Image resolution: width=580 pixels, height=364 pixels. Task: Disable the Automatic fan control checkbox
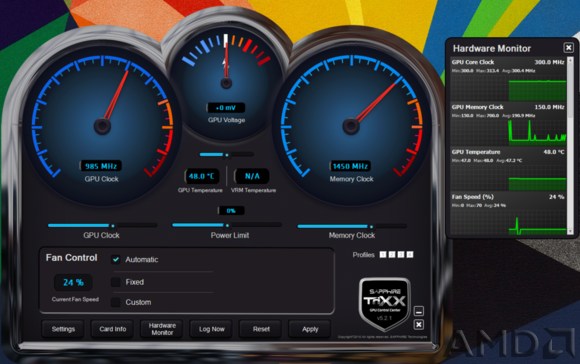click(116, 259)
